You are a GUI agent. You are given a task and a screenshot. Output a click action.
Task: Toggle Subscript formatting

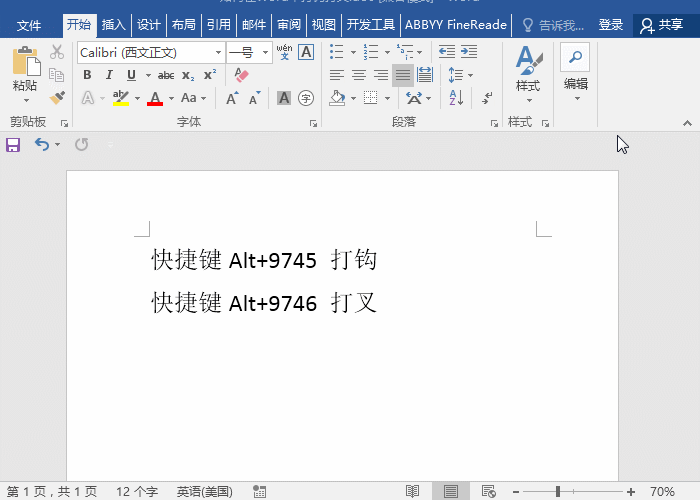tap(188, 76)
